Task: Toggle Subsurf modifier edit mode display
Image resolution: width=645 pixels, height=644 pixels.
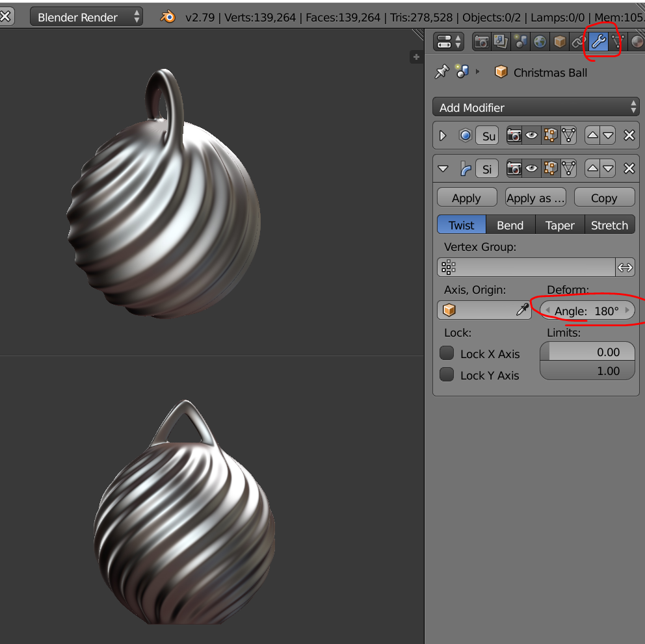Action: point(550,135)
